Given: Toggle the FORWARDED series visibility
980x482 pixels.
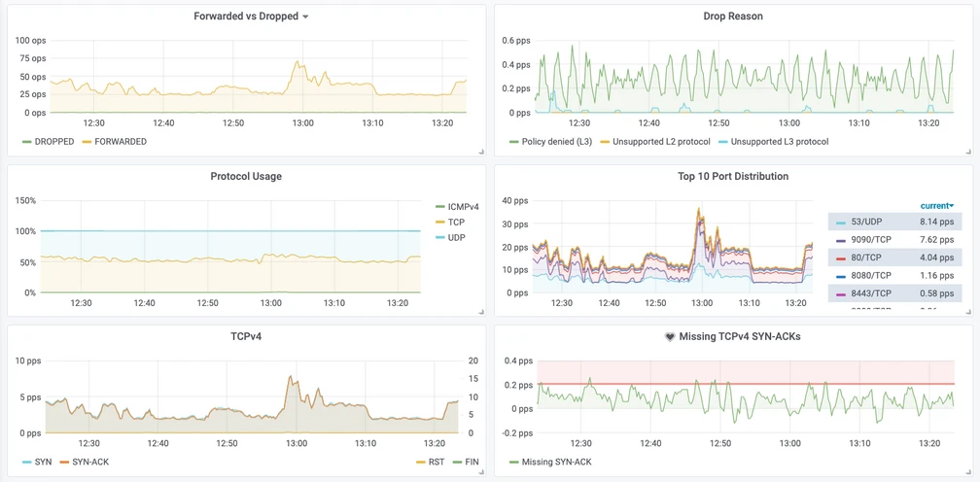Looking at the screenshot, I should [120, 142].
